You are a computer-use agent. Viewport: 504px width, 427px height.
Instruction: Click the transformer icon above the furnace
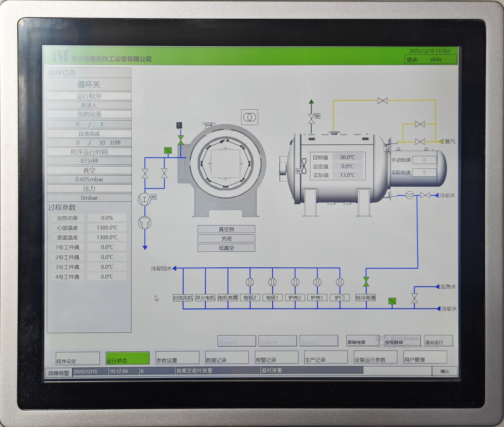pos(249,117)
